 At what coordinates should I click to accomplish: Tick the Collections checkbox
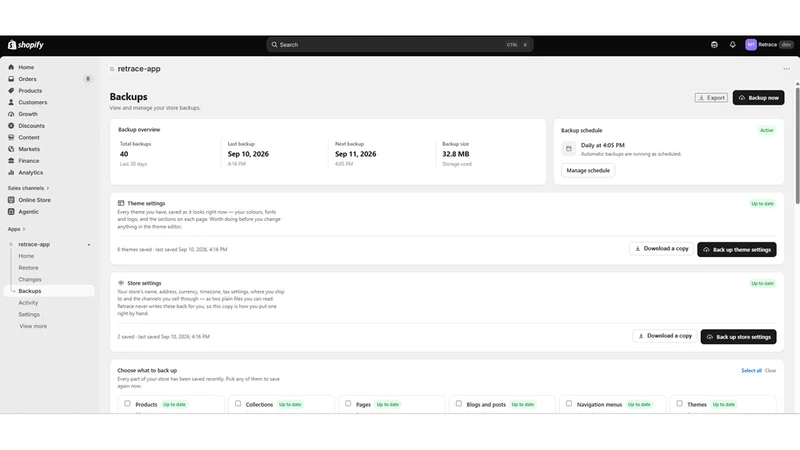(238, 404)
